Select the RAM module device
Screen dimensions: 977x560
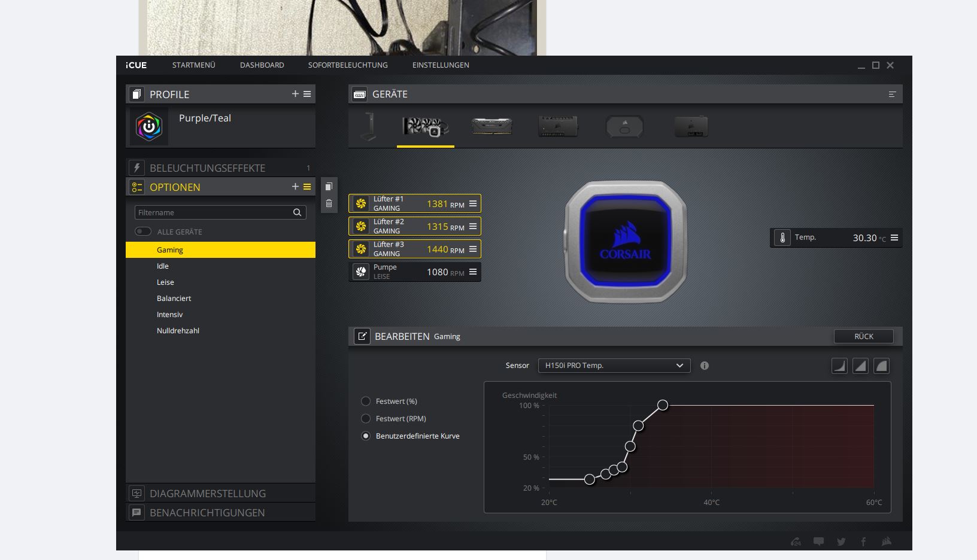tap(491, 126)
